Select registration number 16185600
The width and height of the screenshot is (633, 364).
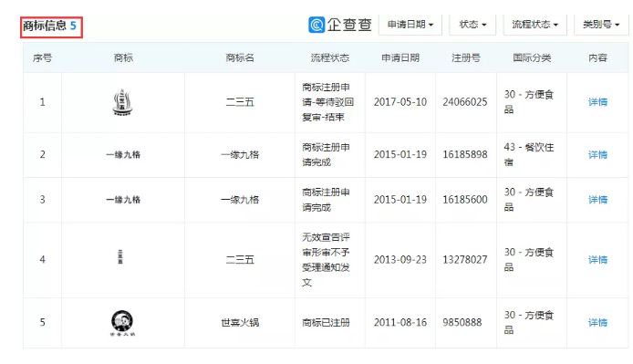[x=465, y=200]
